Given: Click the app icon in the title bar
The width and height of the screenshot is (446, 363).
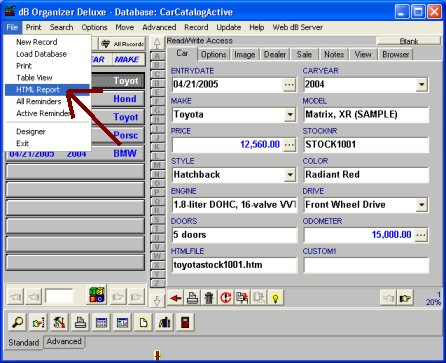Looking at the screenshot, I should click(x=10, y=12).
